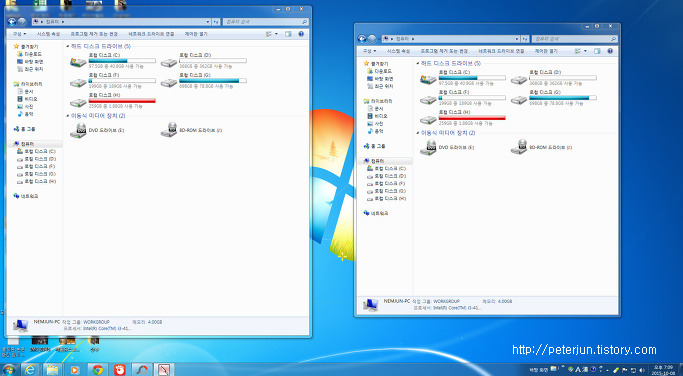Click usage bar of disk (G:) in right window
The width and height of the screenshot is (683, 376).
(563, 98)
